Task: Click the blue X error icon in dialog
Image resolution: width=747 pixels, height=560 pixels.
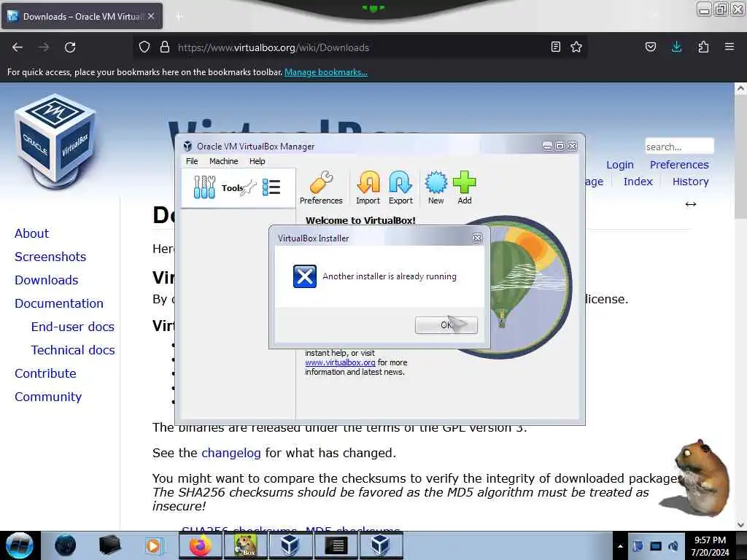Action: [304, 276]
